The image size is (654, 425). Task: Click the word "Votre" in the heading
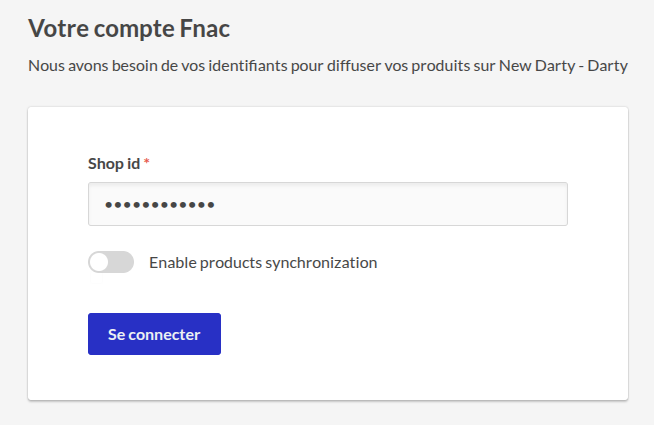(x=55, y=29)
